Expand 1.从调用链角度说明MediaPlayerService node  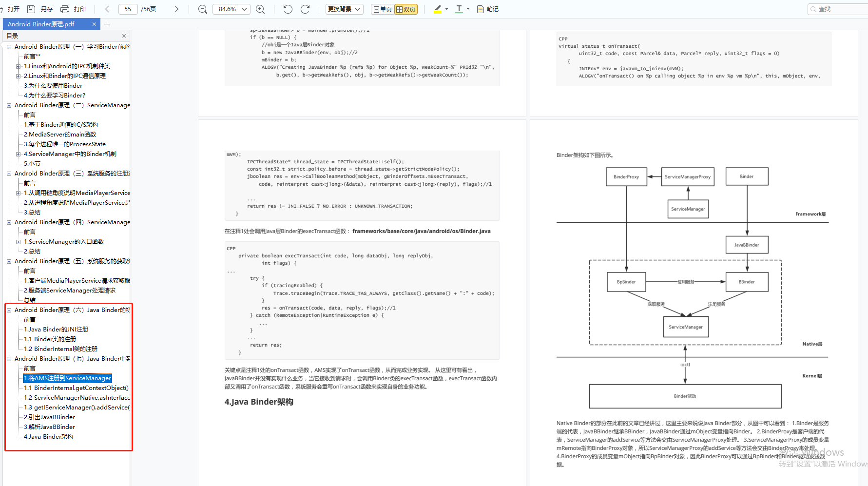(x=19, y=193)
